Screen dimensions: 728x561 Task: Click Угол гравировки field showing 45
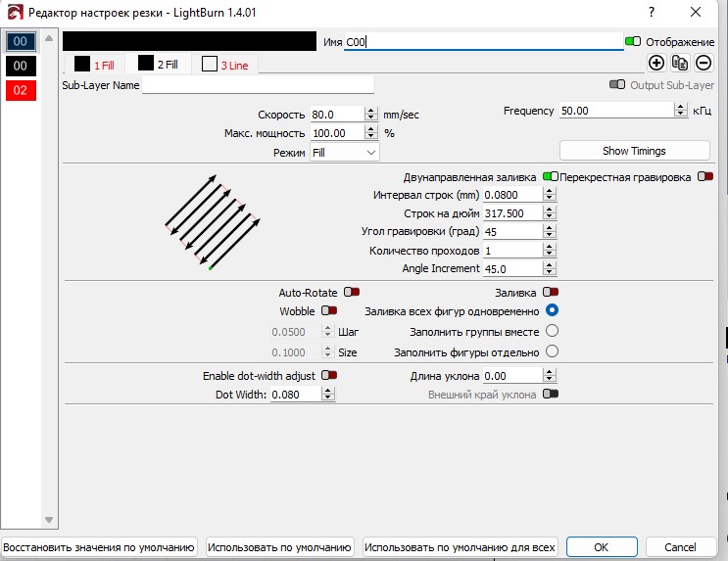point(513,231)
